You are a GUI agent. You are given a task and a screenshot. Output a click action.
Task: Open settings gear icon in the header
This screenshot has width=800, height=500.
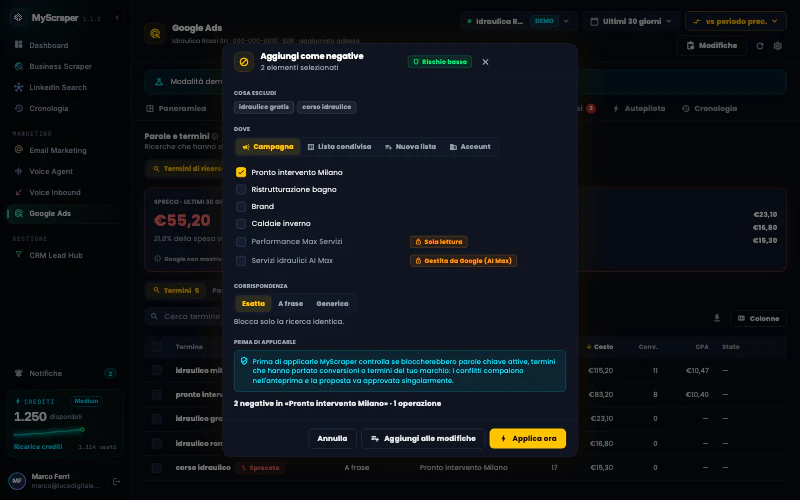778,46
